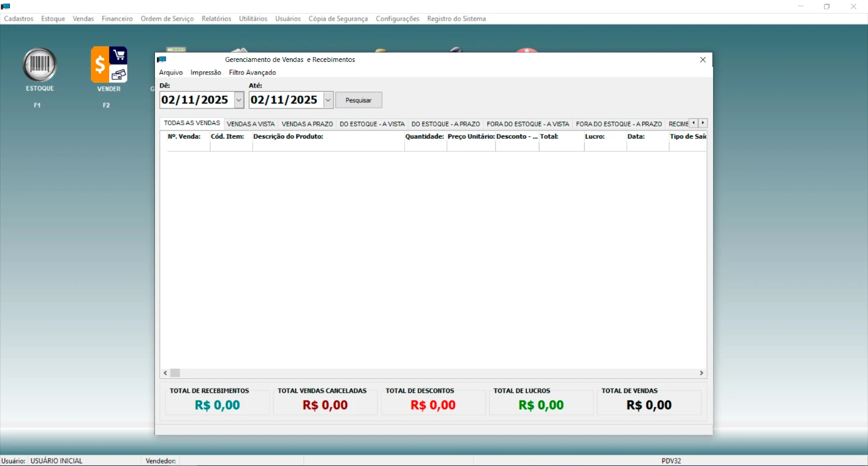
Task: Select the Do Estoque - A Prazo tab
Action: tap(445, 124)
